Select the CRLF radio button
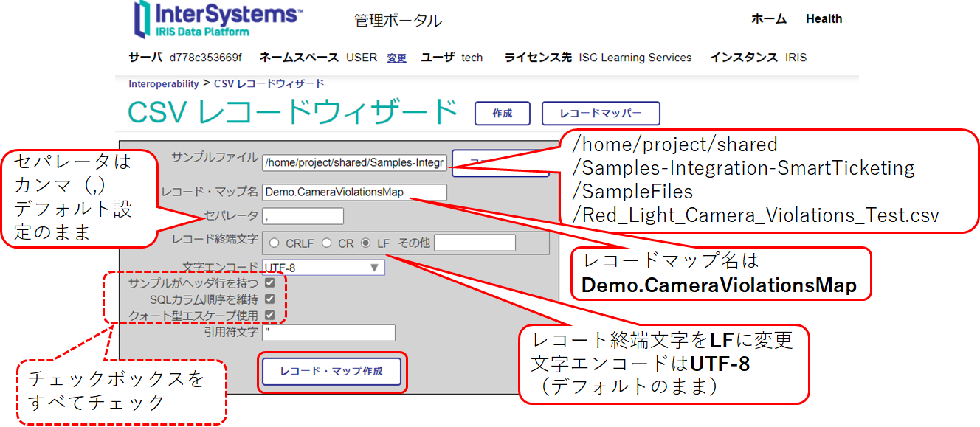This screenshot has width=980, height=427. (x=275, y=243)
